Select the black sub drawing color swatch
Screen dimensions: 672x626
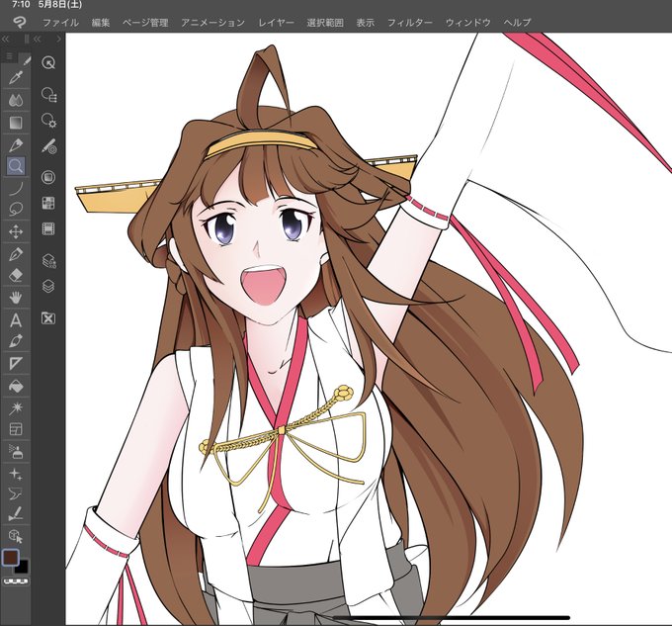22,568
